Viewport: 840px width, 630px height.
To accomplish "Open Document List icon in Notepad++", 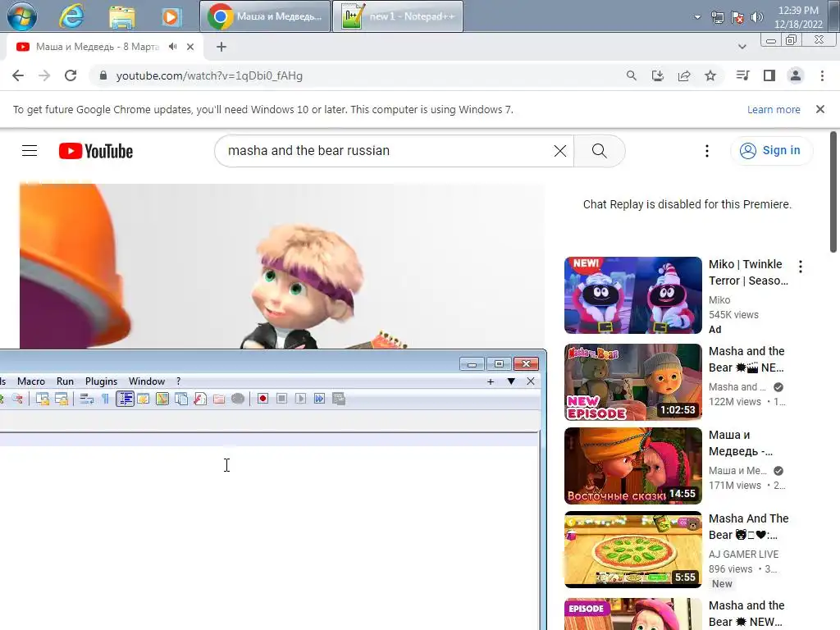I will click(181, 399).
